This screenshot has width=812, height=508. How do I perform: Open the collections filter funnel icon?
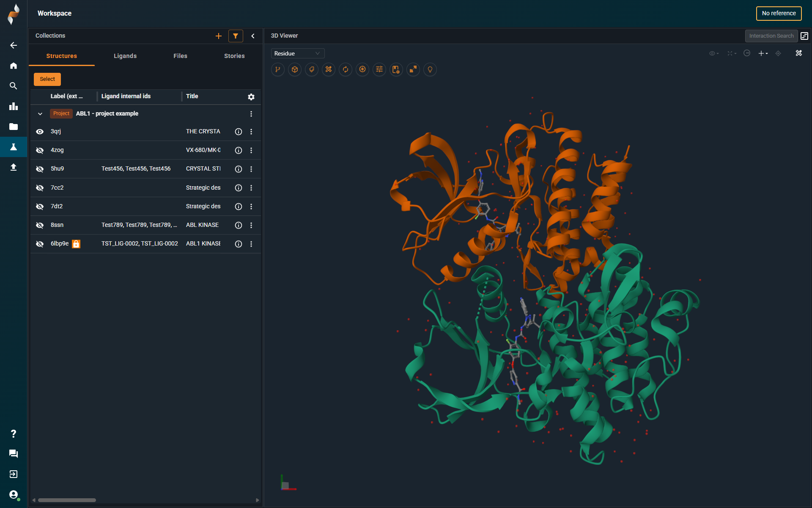(236, 36)
